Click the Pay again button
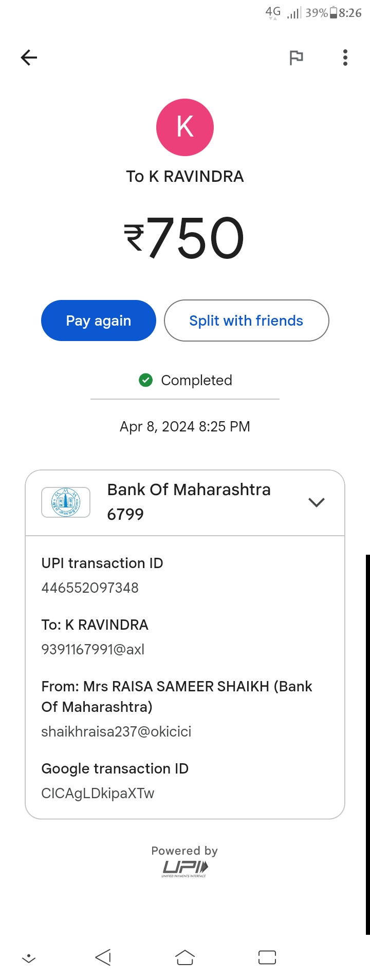This screenshot has height=980, width=370. (99, 321)
